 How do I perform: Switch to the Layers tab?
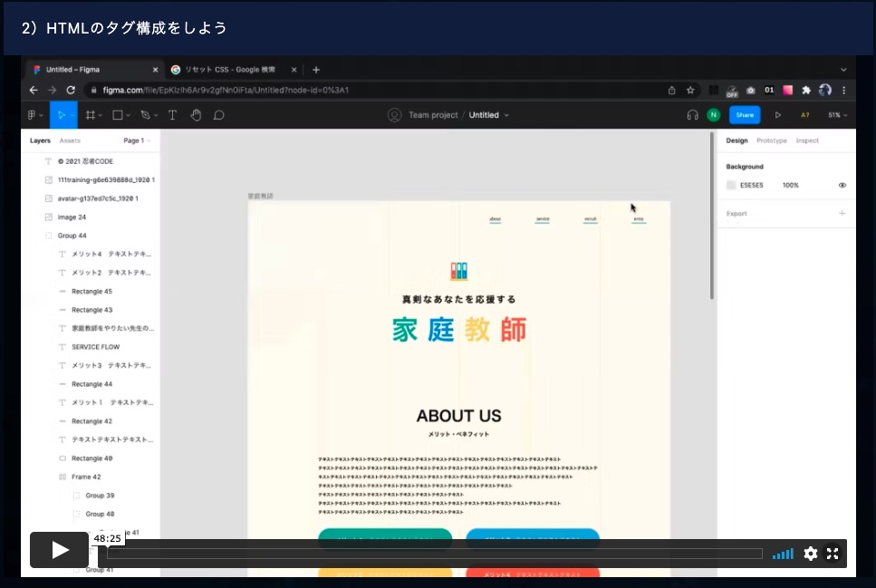pos(40,140)
